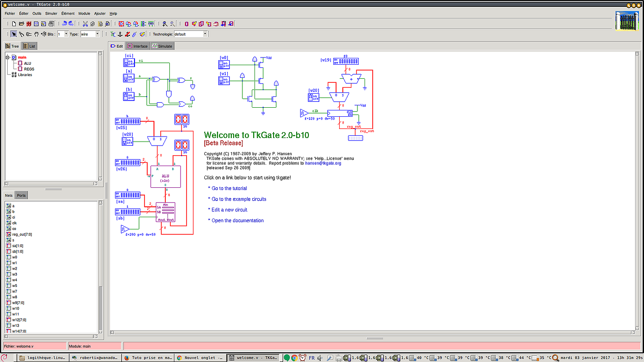Click the New file icon
This screenshot has height=362, width=644.
[x=14, y=24]
